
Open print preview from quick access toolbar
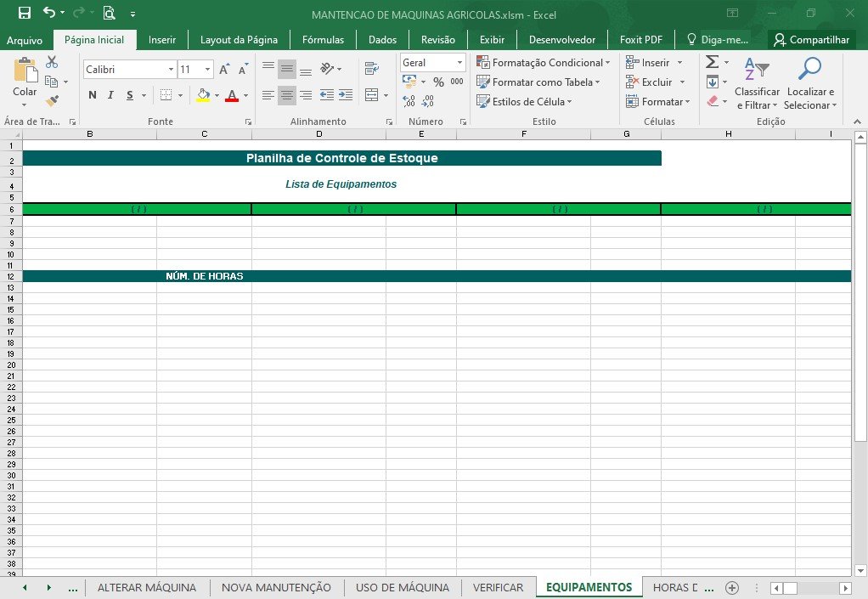pos(109,13)
